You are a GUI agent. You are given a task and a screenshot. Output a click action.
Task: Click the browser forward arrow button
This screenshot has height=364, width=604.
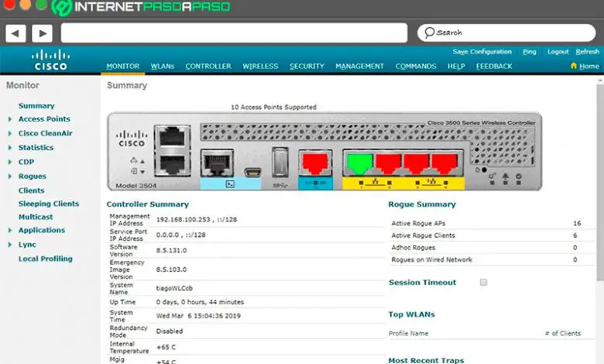pyautogui.click(x=42, y=33)
